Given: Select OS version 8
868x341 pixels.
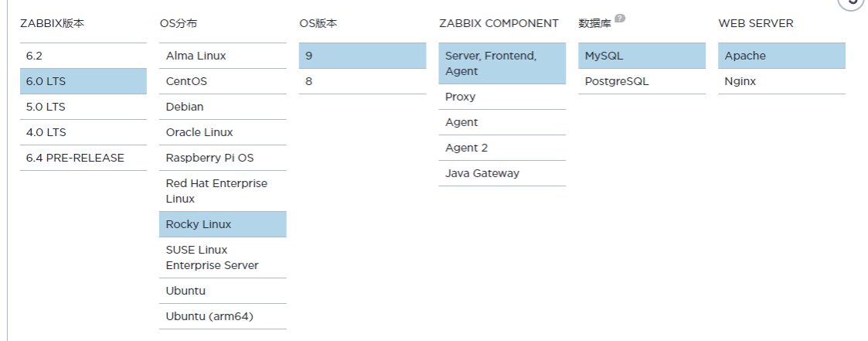Looking at the screenshot, I should (362, 81).
